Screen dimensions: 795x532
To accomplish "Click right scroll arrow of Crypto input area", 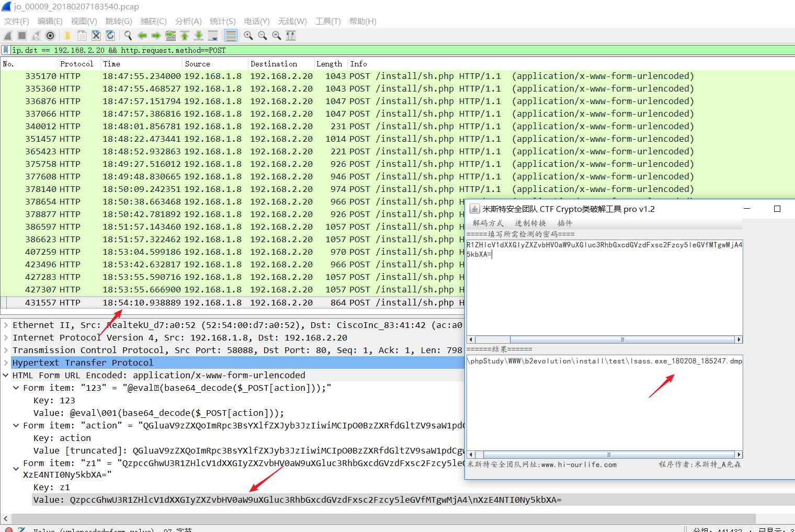I will 739,339.
